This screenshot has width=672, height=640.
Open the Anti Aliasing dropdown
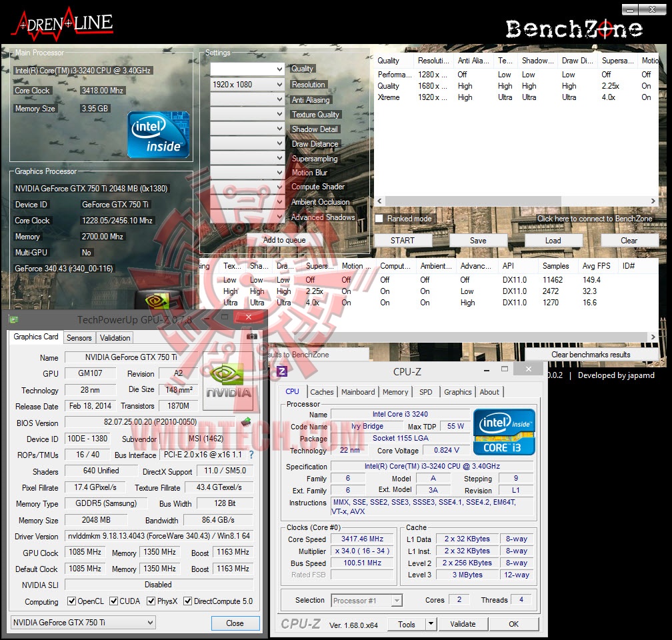point(247,99)
